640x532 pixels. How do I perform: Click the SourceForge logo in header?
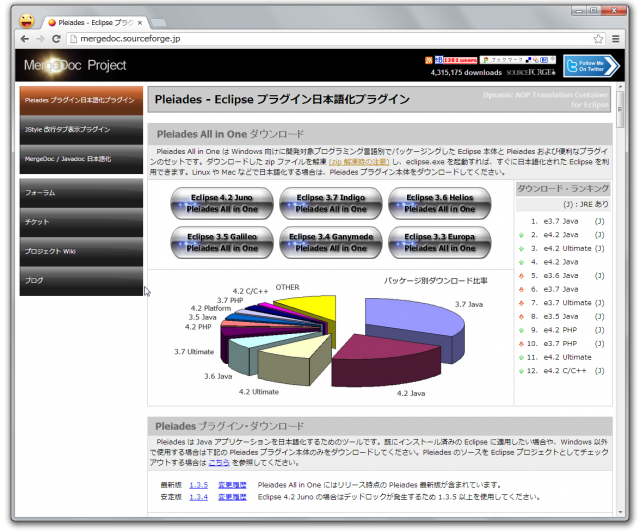531,72
